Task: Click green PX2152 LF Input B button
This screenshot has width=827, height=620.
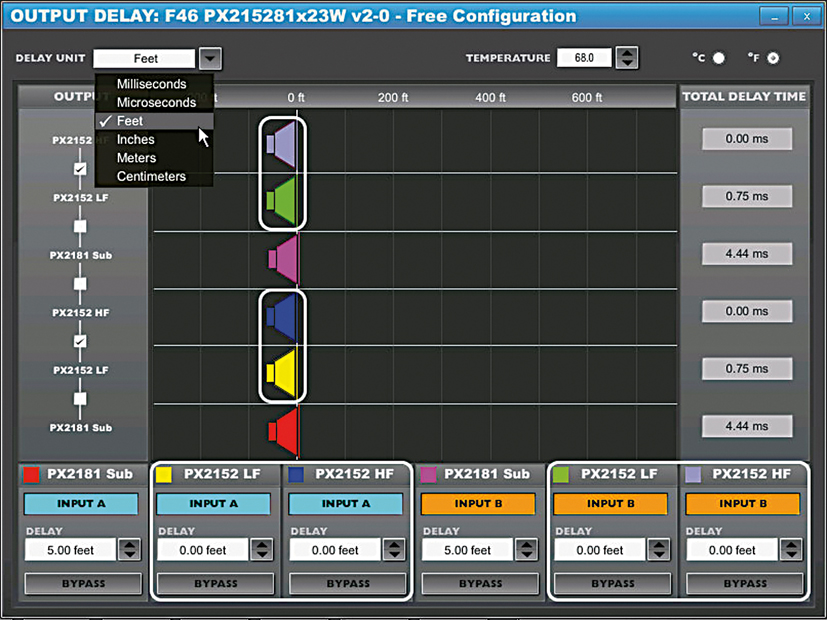Action: pos(611,503)
